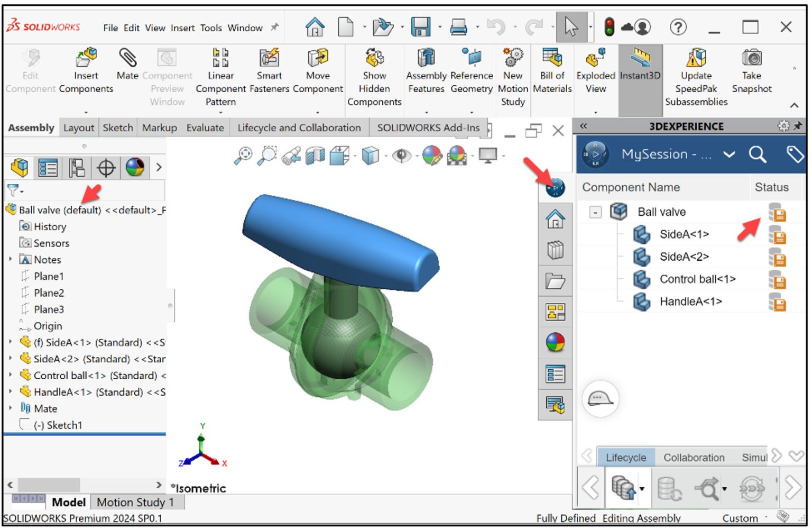Activate the Section View tool
Viewport: 812px width, 529px height.
click(x=315, y=155)
